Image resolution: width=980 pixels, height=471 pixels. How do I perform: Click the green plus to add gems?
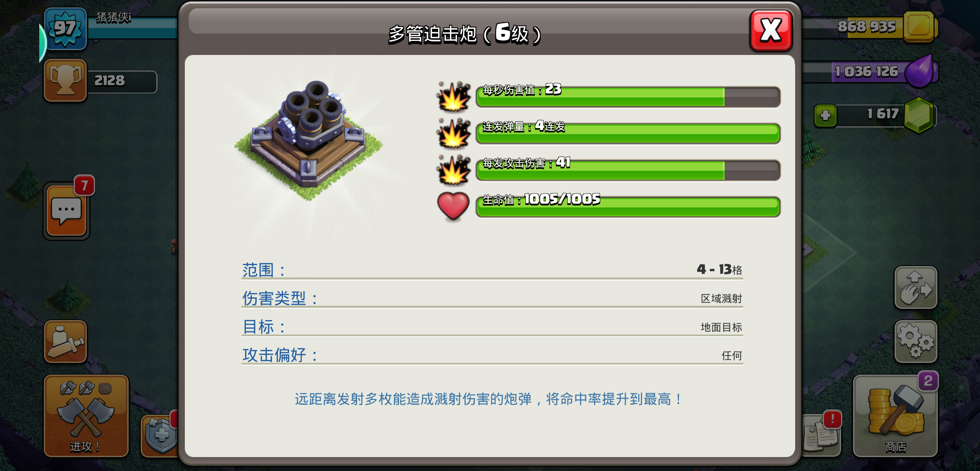(825, 116)
